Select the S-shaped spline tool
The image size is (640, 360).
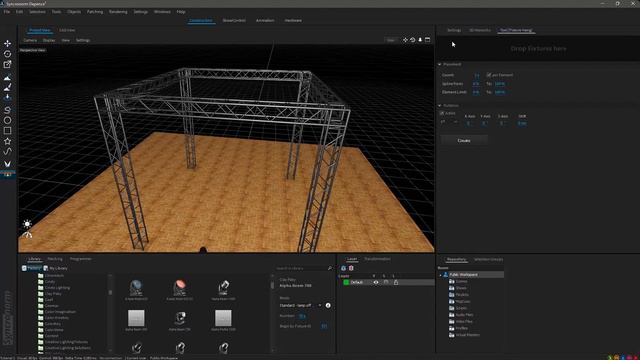point(7,110)
